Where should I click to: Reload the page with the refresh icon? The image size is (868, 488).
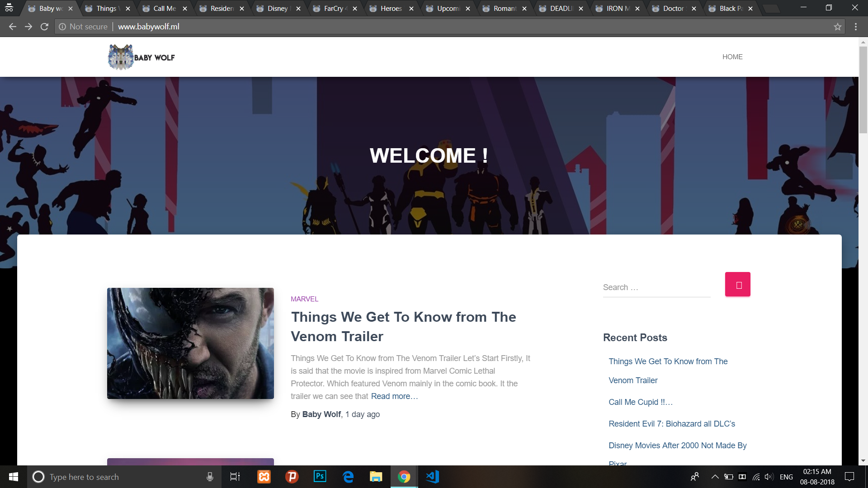pyautogui.click(x=44, y=27)
